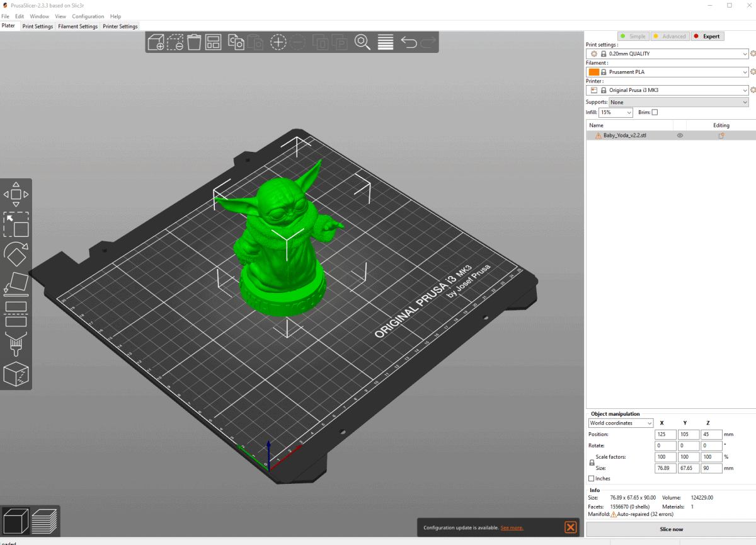Open the Place on face tool
Image resolution: width=756 pixels, height=545 pixels.
click(16, 284)
